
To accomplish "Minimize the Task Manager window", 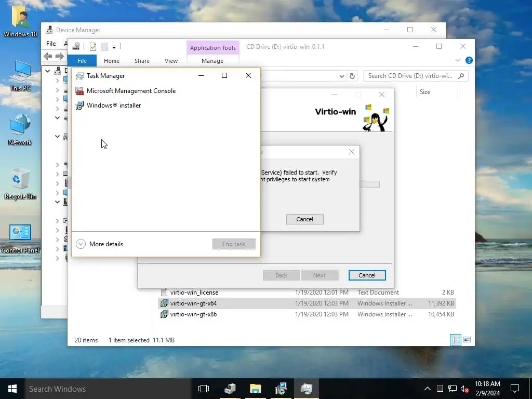I will pyautogui.click(x=201, y=76).
